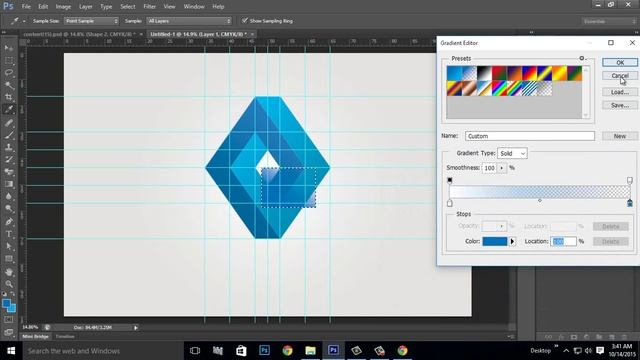
Task: Open the Filter menu
Action: (x=149, y=7)
